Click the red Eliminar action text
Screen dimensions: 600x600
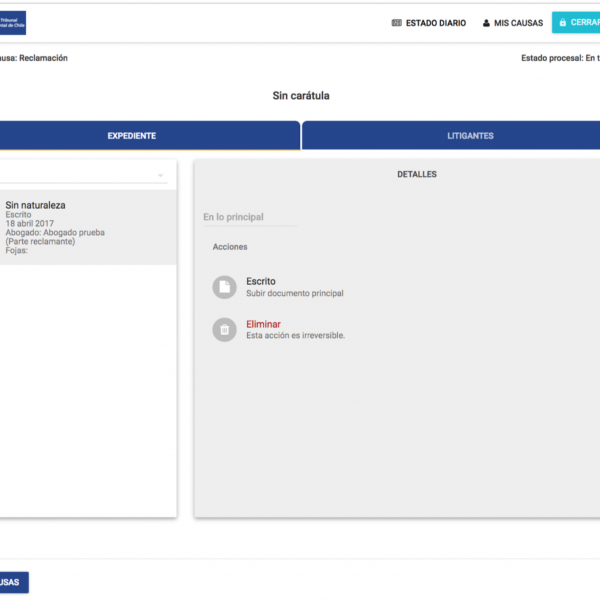[263, 324]
